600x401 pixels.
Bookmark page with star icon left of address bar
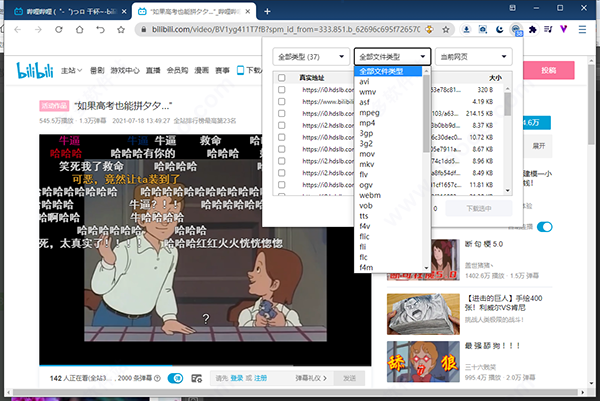coord(121,29)
